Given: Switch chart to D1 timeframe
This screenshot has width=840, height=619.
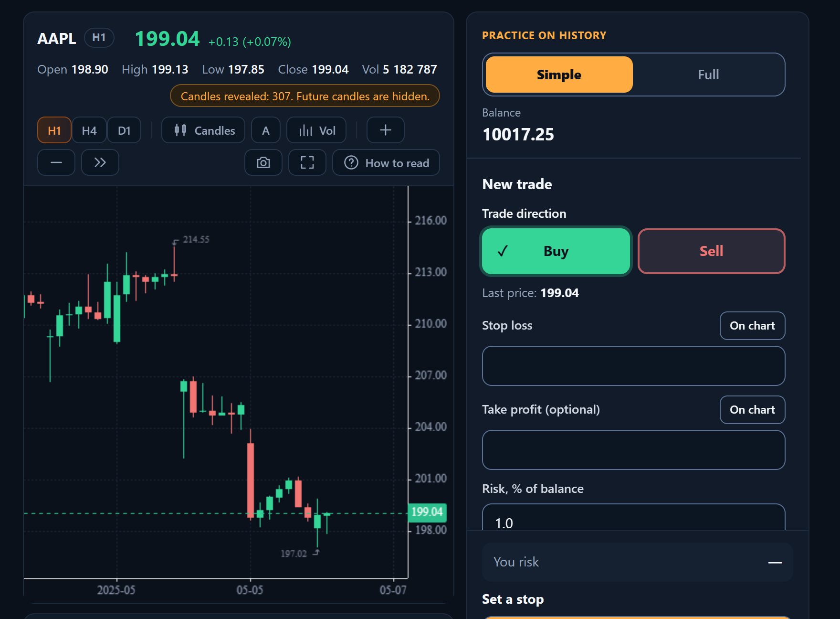Looking at the screenshot, I should tap(124, 130).
